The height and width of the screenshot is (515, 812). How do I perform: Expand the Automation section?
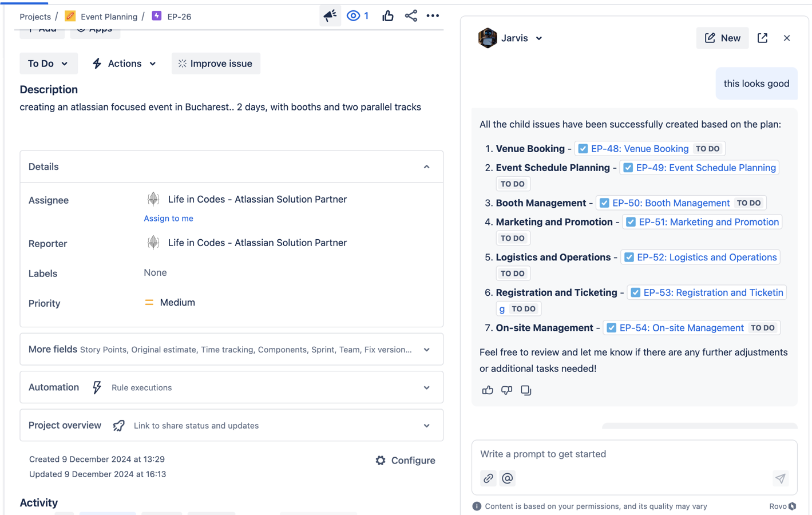tap(426, 387)
